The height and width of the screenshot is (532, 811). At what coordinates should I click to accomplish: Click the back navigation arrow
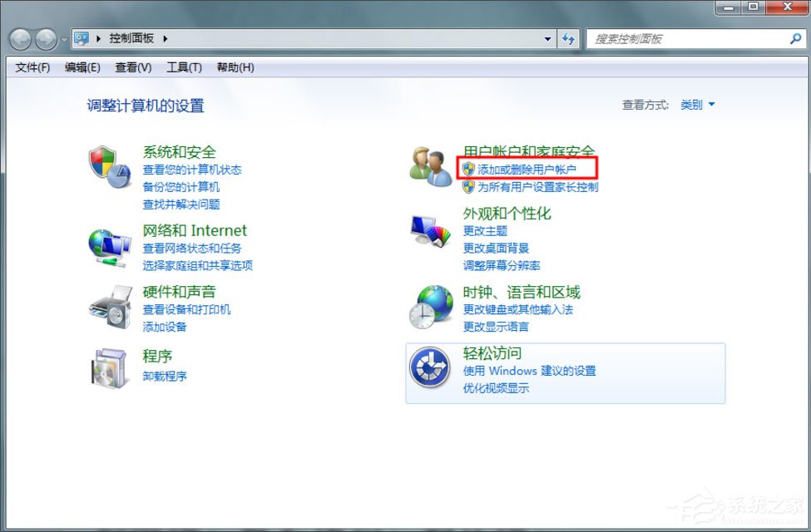point(19,38)
